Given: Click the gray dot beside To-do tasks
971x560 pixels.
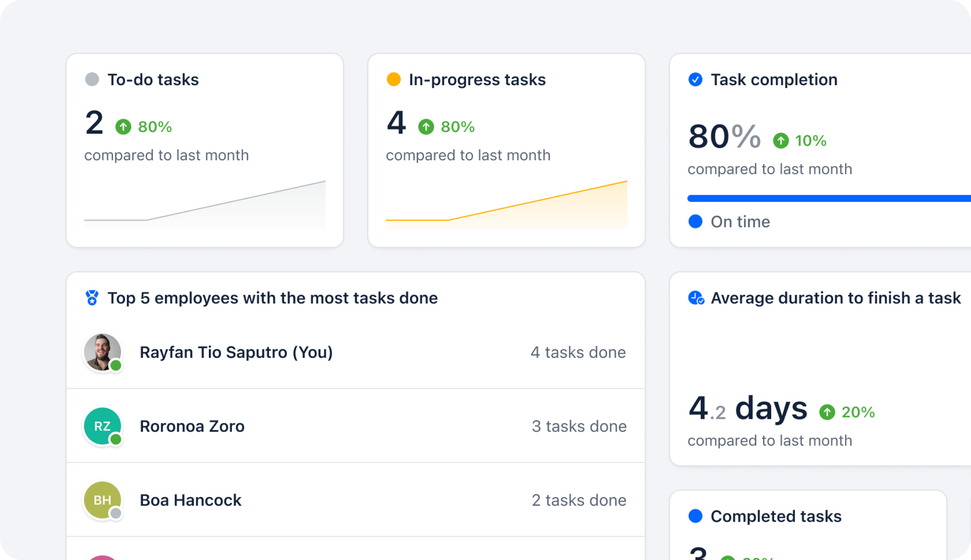Looking at the screenshot, I should tap(92, 80).
